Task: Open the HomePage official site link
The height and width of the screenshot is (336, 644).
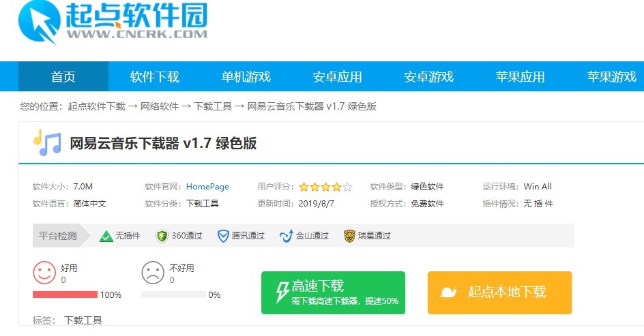Action: [207, 187]
